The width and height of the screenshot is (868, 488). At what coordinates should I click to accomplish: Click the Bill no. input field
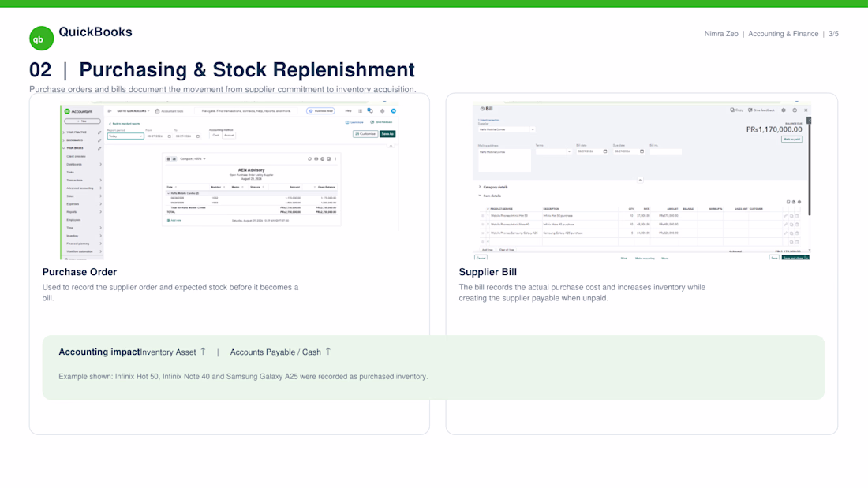666,151
